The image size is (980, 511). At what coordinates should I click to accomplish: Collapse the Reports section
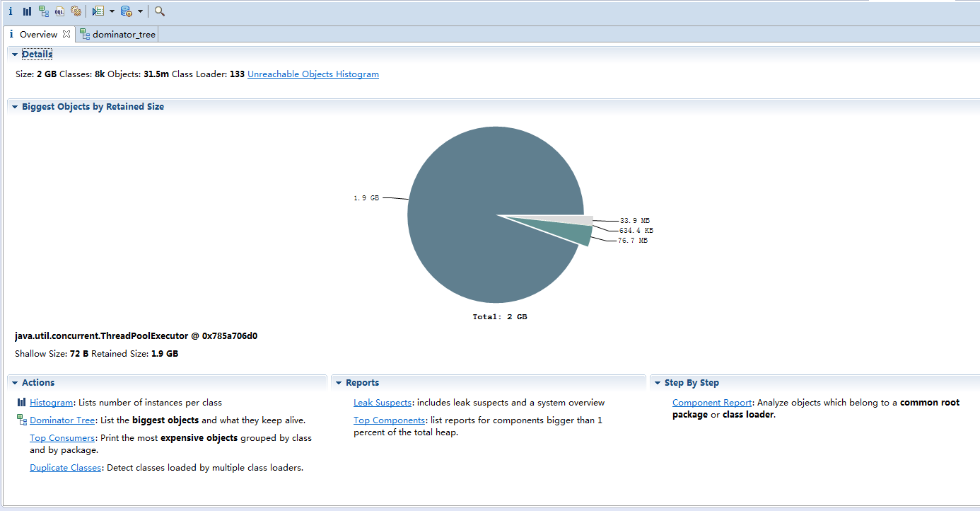coord(339,383)
